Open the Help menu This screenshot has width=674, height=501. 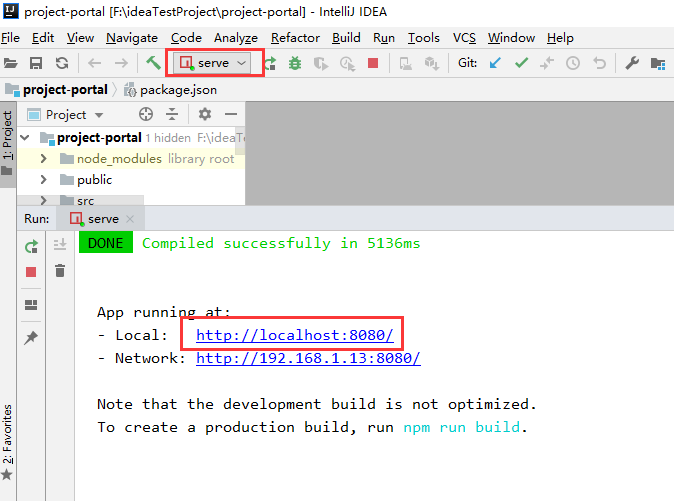point(560,38)
